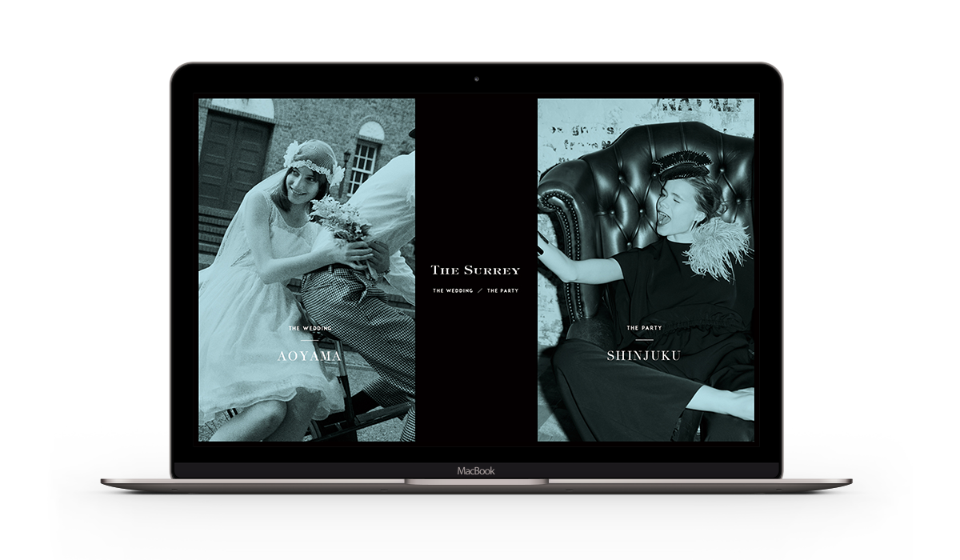
Task: Click The Party label above SHINJUKU
Action: [x=644, y=328]
